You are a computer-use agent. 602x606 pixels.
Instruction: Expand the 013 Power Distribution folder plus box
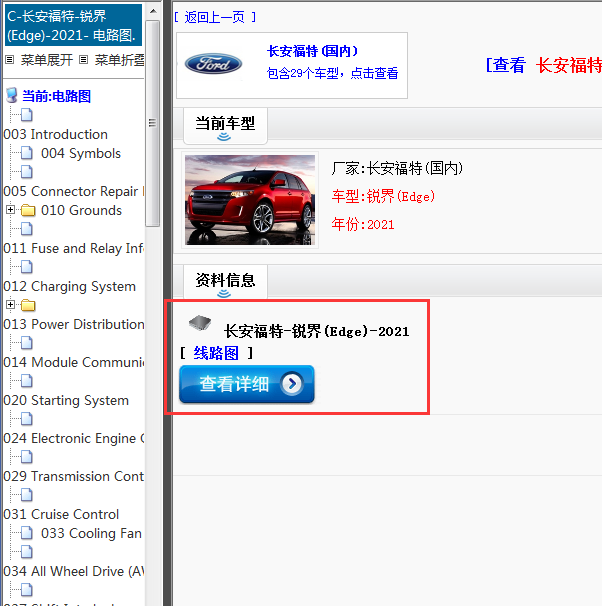10,305
